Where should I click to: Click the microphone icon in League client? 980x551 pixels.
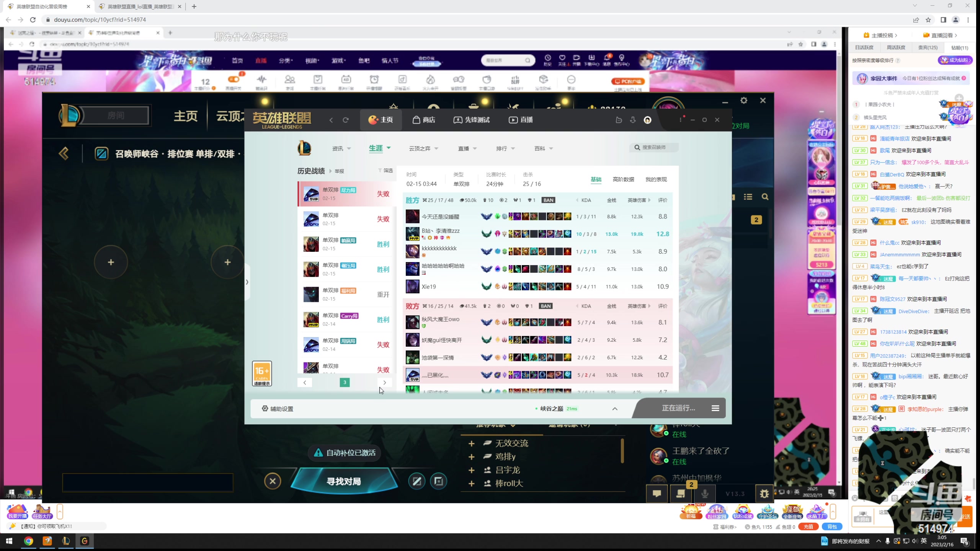[704, 494]
